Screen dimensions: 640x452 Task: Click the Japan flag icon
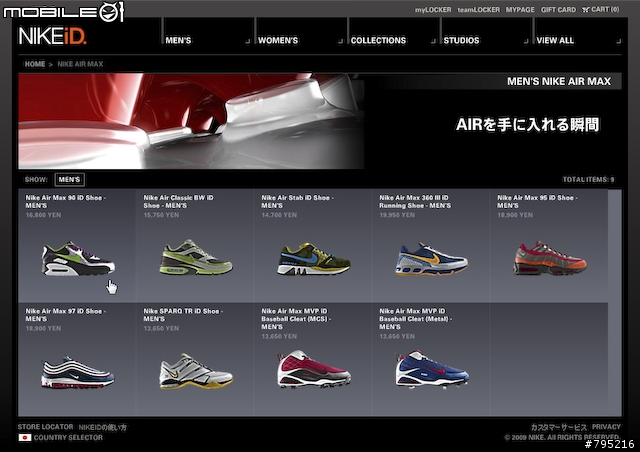[25, 438]
